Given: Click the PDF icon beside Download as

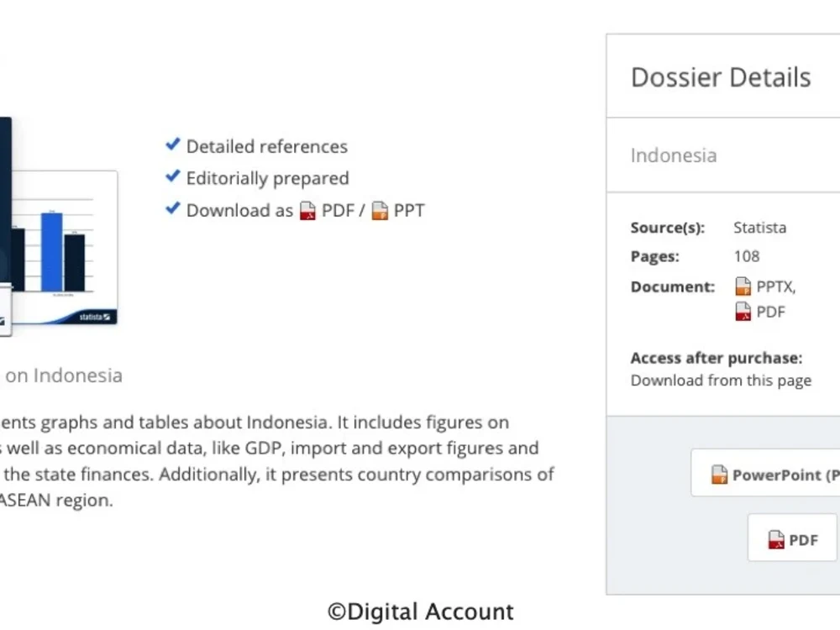Looking at the screenshot, I should (x=307, y=211).
